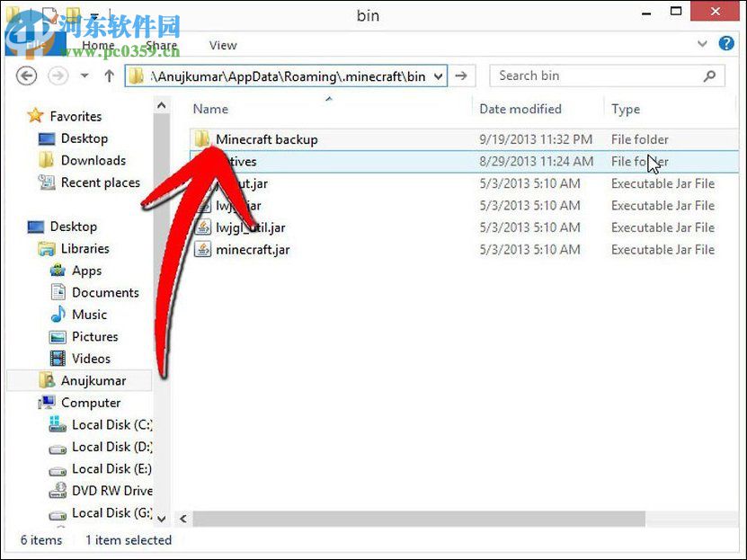Click the Videos film icon
Screen dimensions: 747x560
pos(58,358)
